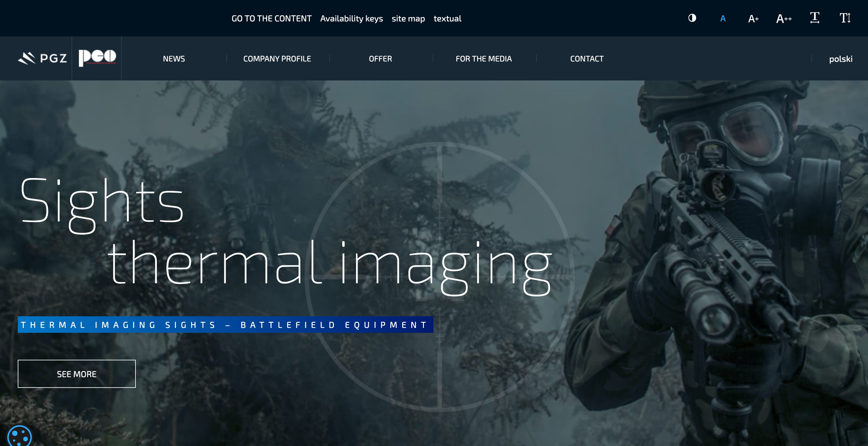Toggle the line height spacing icon
This screenshot has width=868, height=446.
(x=845, y=18)
